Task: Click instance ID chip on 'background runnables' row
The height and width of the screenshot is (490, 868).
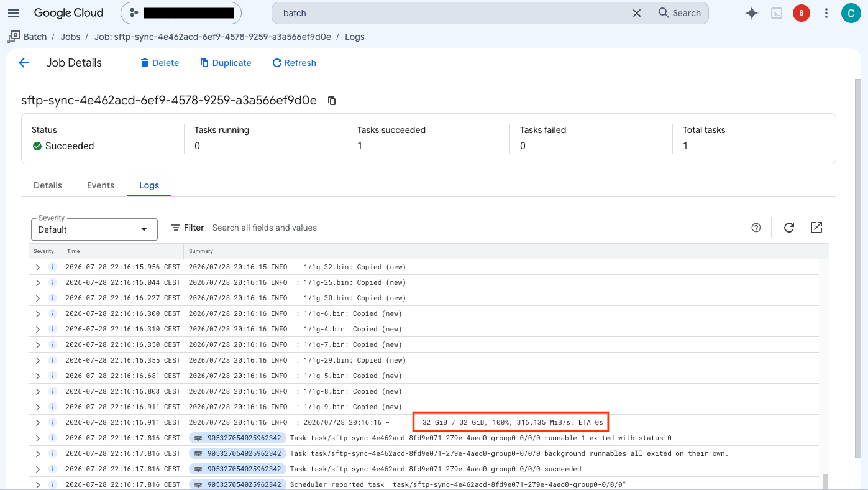Action: point(238,453)
